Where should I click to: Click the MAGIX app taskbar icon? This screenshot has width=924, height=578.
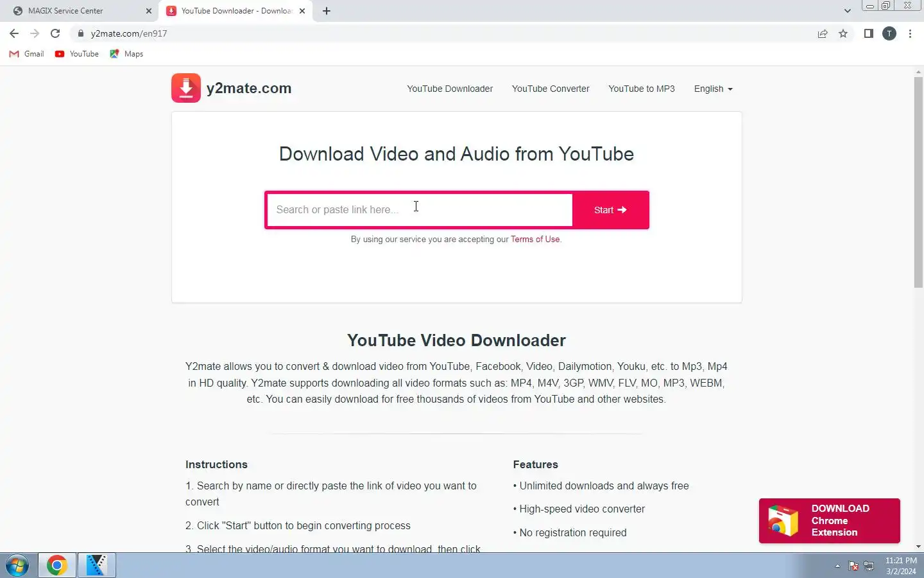pos(96,565)
